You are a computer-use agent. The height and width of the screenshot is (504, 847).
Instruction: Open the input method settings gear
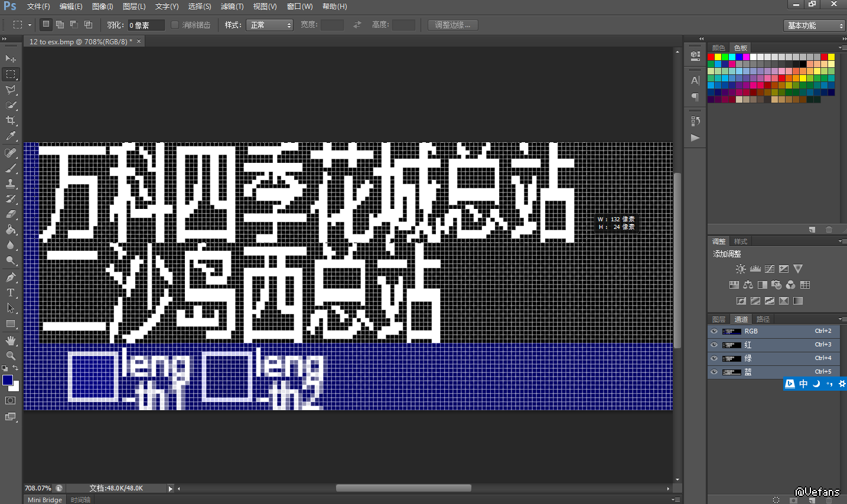(x=842, y=384)
